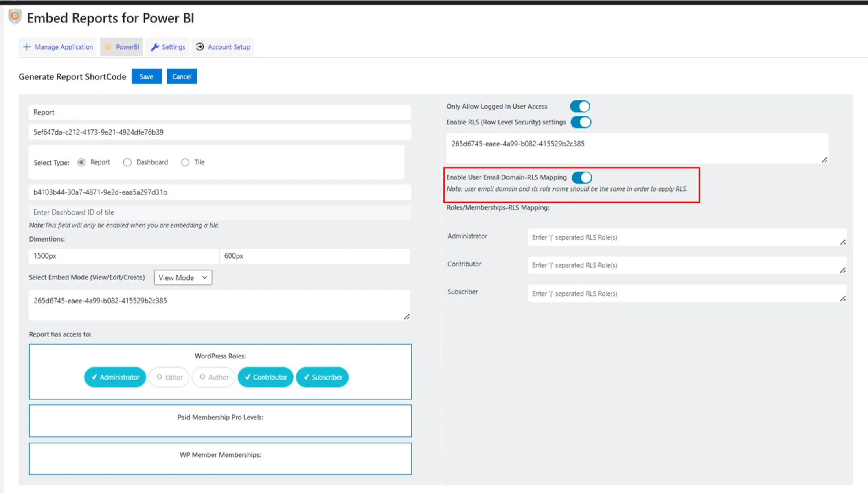This screenshot has height=493, width=868.
Task: Select the Editor WordPress role pill
Action: [169, 377]
